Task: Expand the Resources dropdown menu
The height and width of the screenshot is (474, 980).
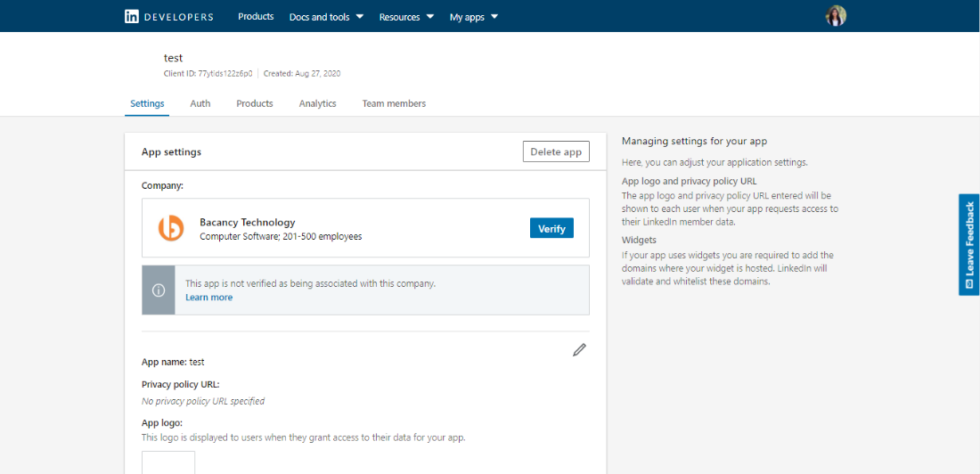Action: [406, 17]
